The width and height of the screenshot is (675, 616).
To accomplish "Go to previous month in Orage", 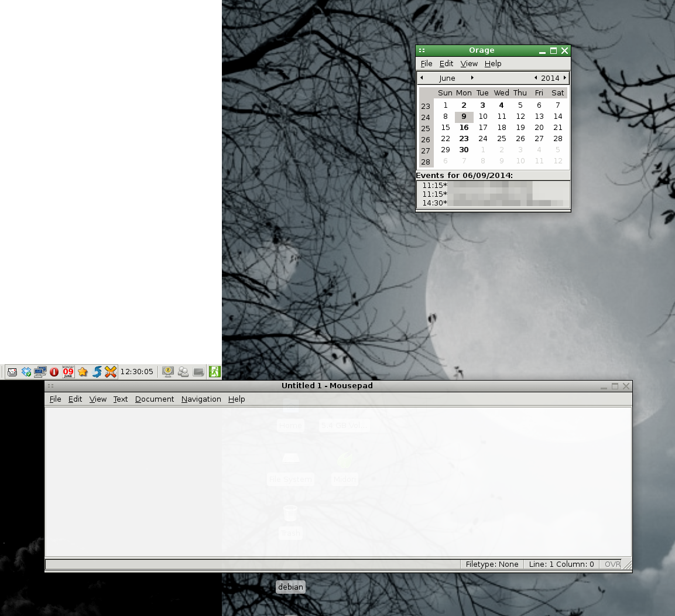I will (x=422, y=78).
